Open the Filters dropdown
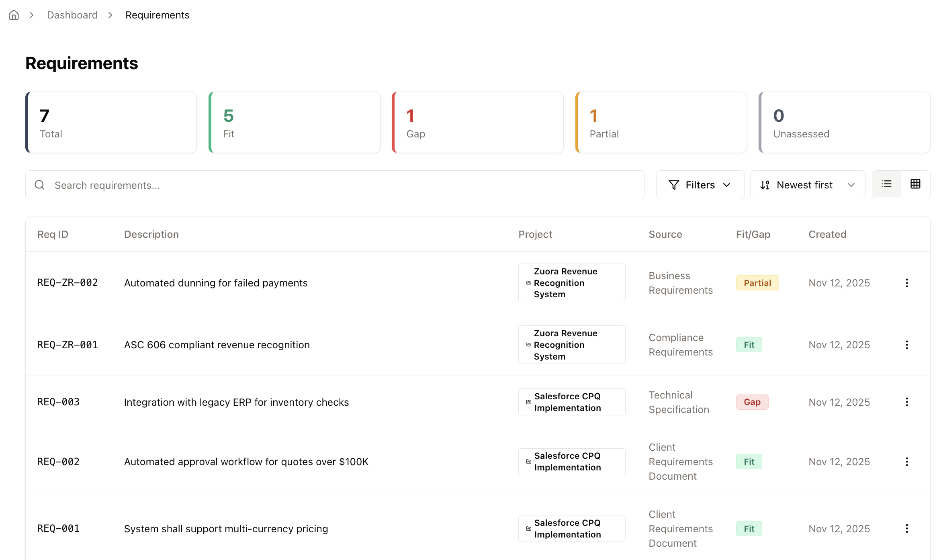This screenshot has height=560, width=937. 700,185
